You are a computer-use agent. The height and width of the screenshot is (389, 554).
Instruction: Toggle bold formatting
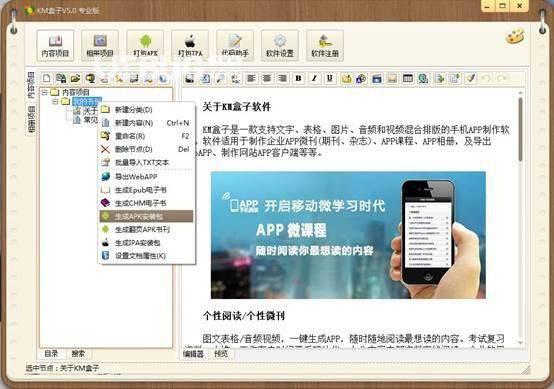[299, 78]
